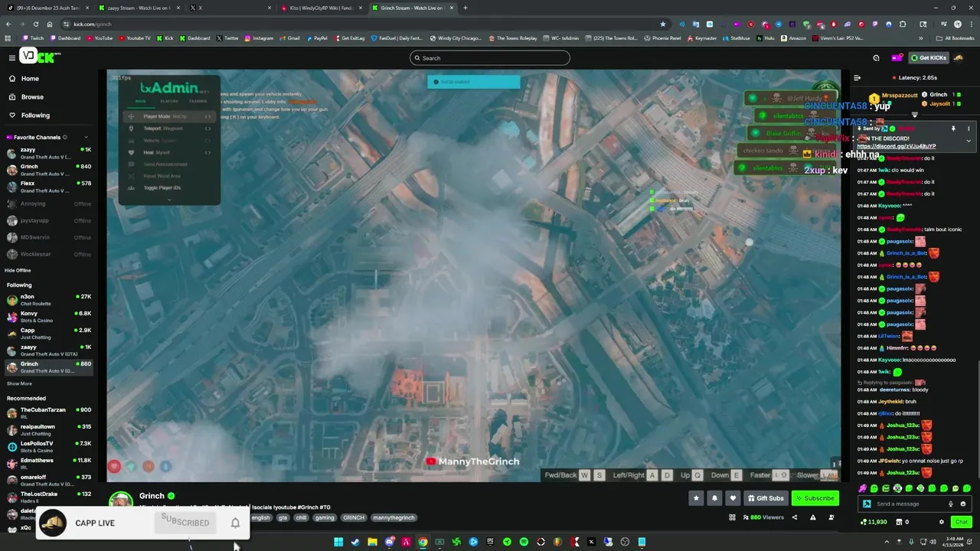Open Ednatthews recommended channel
The width and height of the screenshot is (980, 551).
[49, 464]
